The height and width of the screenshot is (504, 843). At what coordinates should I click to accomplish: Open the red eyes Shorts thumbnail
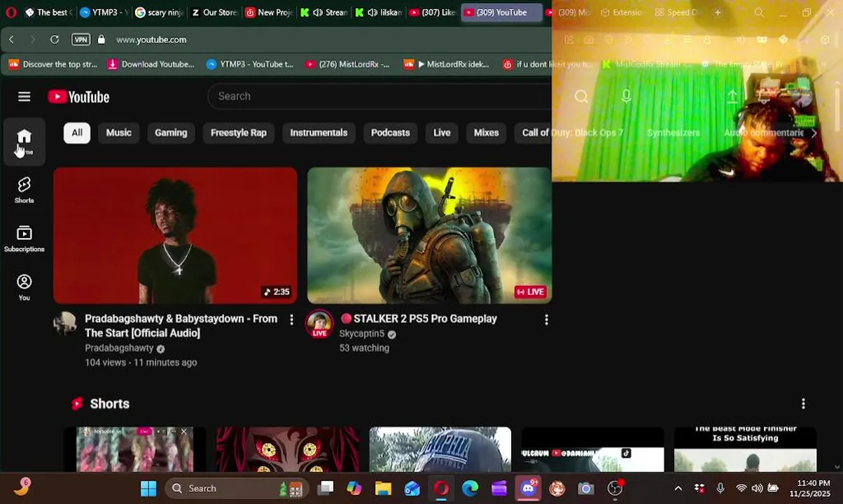[287, 449]
